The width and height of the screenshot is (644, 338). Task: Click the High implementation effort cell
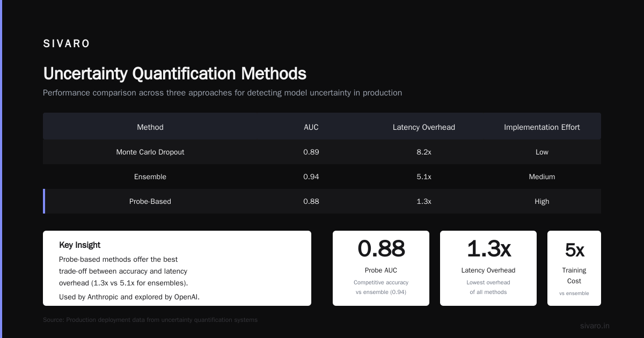542,201
